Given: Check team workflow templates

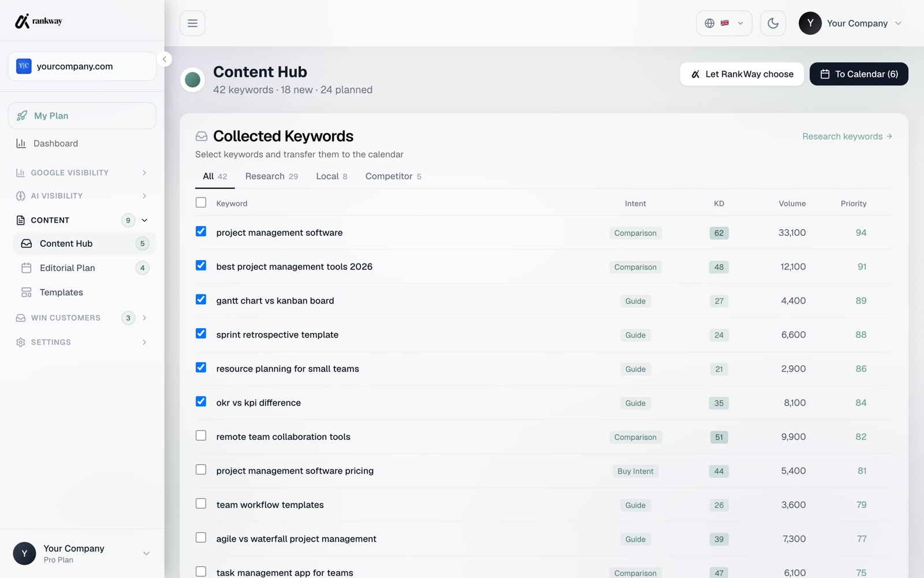Looking at the screenshot, I should click(201, 503).
